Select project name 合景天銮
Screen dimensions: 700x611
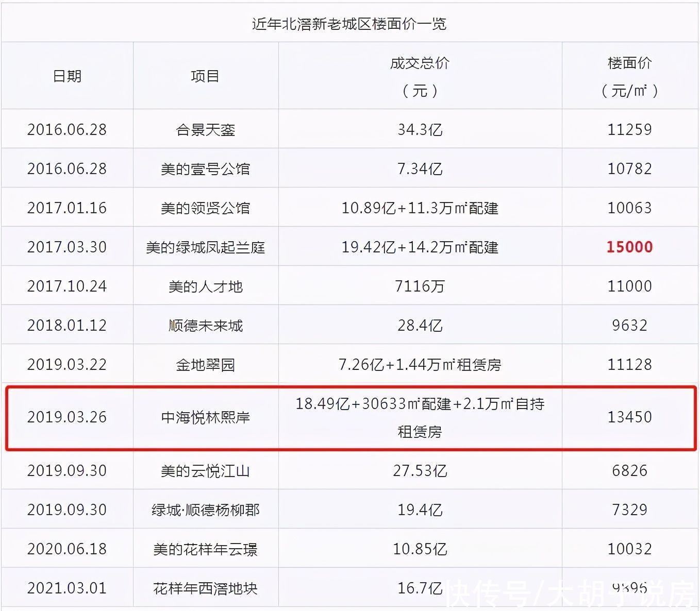(x=205, y=130)
